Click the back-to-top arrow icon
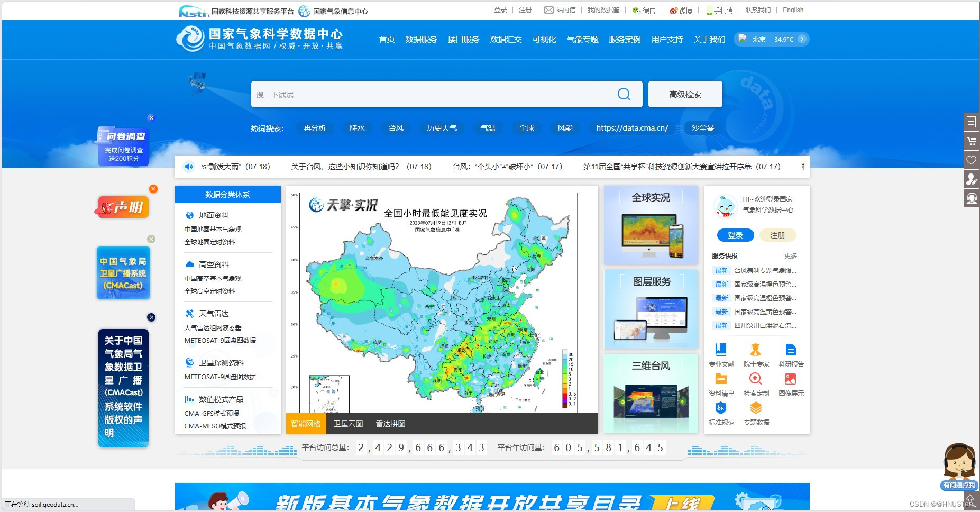This screenshot has width=980, height=512. tap(970, 500)
